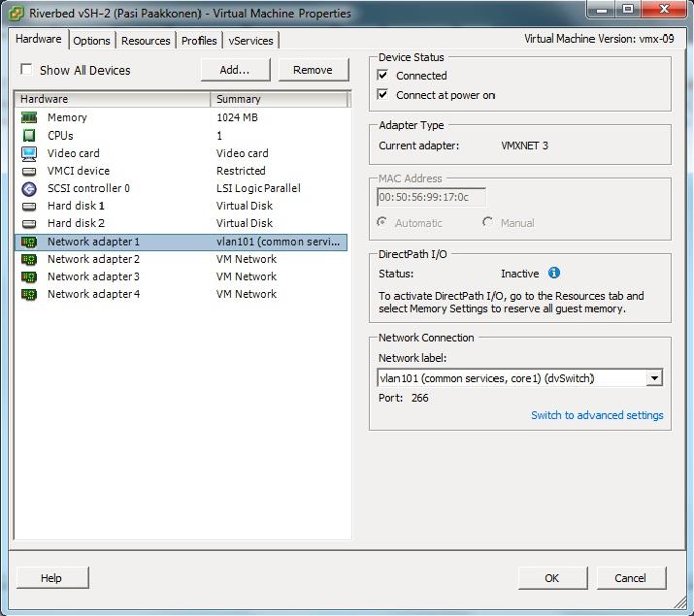Click the Network adapter 1 icon

click(29, 242)
